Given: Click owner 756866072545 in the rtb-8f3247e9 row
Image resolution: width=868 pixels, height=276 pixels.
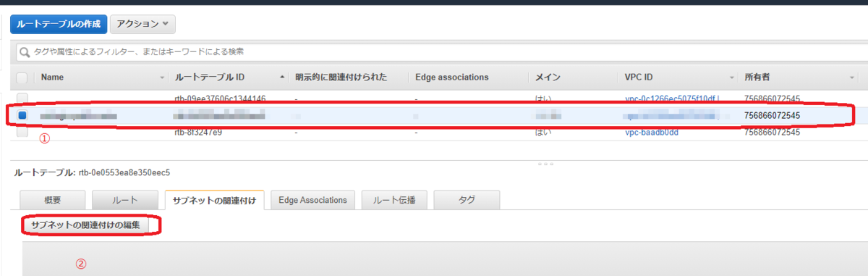Looking at the screenshot, I should click(x=772, y=133).
